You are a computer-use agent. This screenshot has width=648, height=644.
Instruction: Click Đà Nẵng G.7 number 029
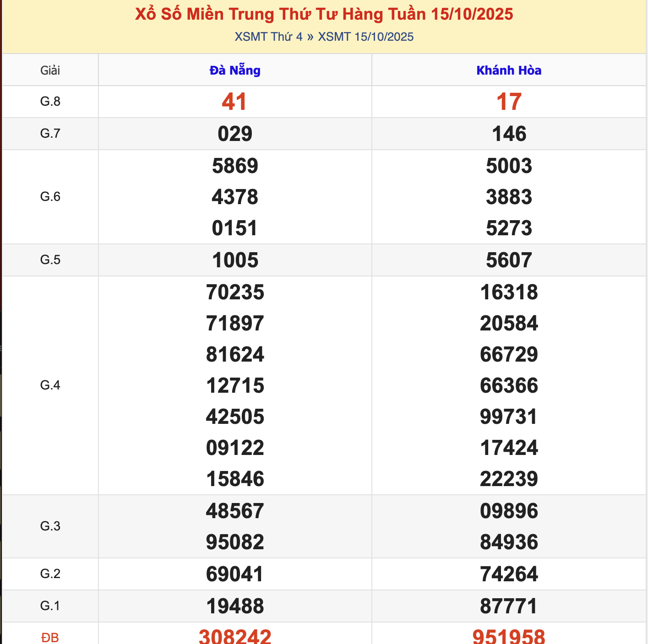click(235, 134)
